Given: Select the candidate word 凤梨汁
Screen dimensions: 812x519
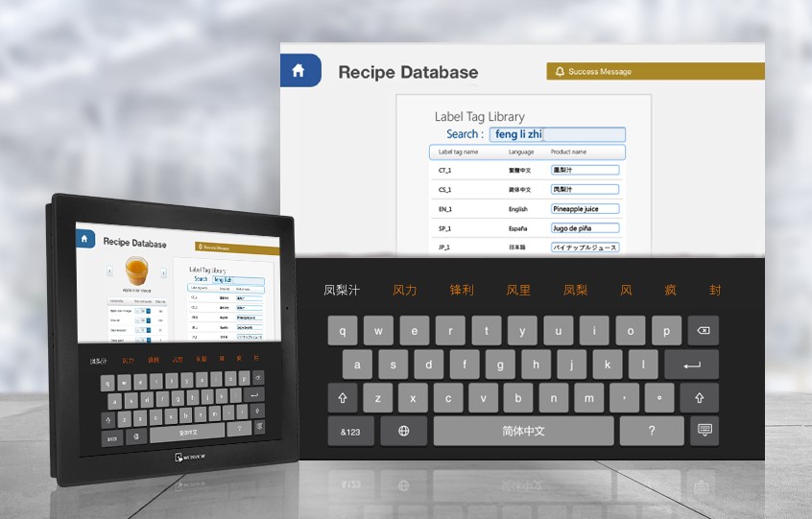Looking at the screenshot, I should click(342, 290).
